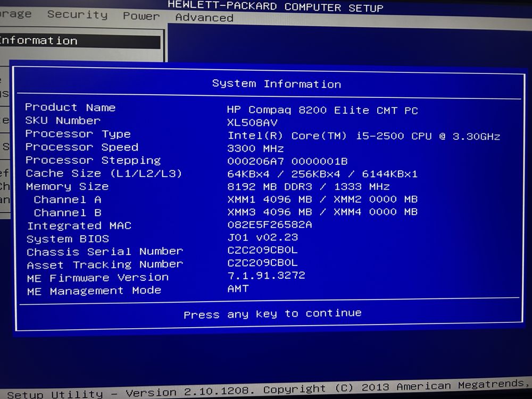This screenshot has height=399, width=532.
Task: Select the Chassis Serial Number label
Action: pyautogui.click(x=105, y=252)
